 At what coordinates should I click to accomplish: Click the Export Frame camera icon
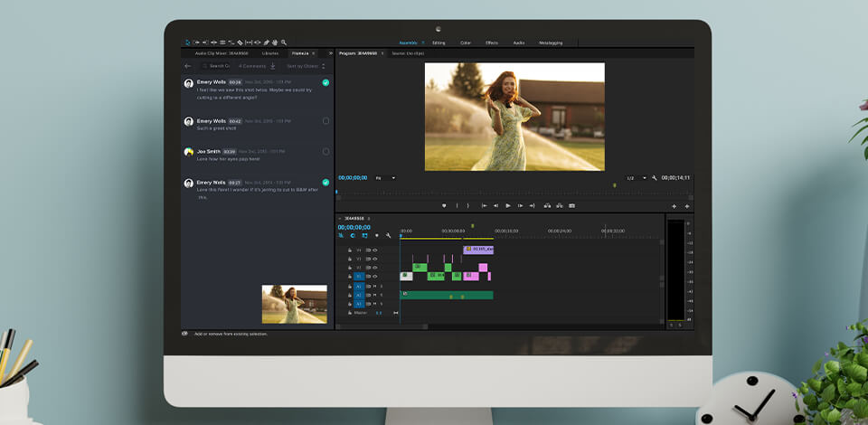pos(572,205)
